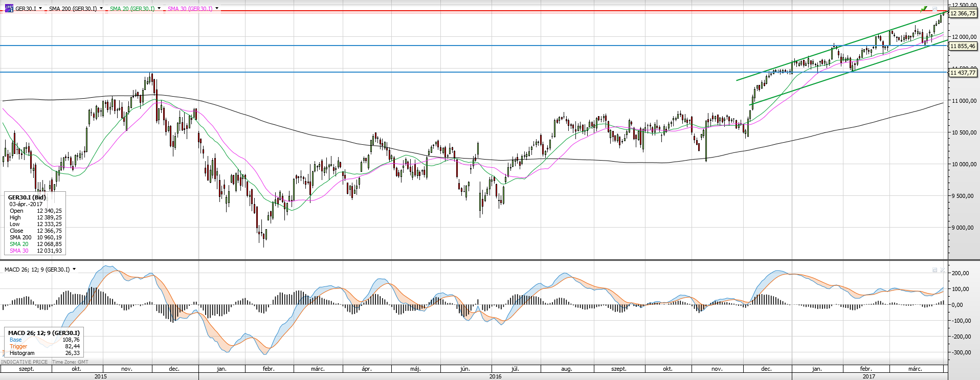Click the 'jan.' 2017 month label

(x=817, y=369)
